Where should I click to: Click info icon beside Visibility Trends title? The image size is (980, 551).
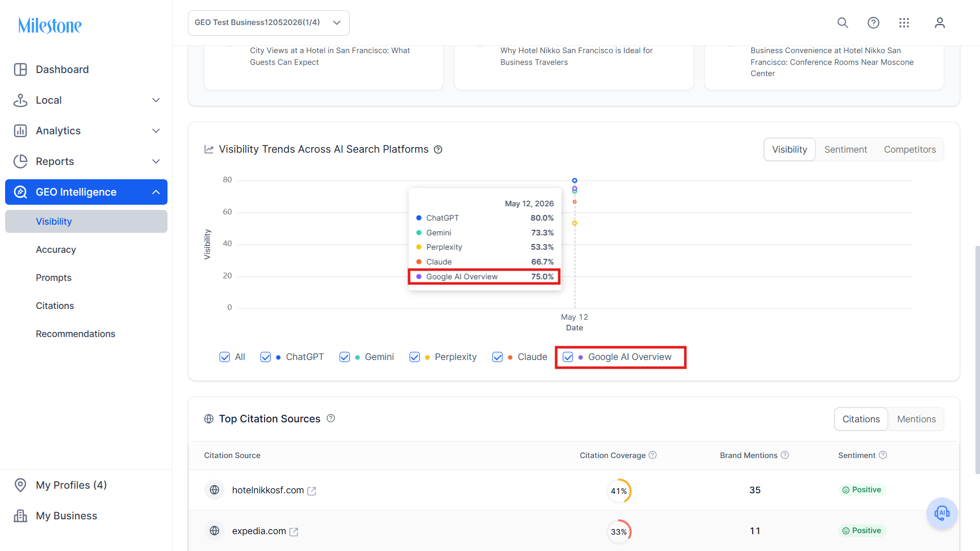pos(438,150)
